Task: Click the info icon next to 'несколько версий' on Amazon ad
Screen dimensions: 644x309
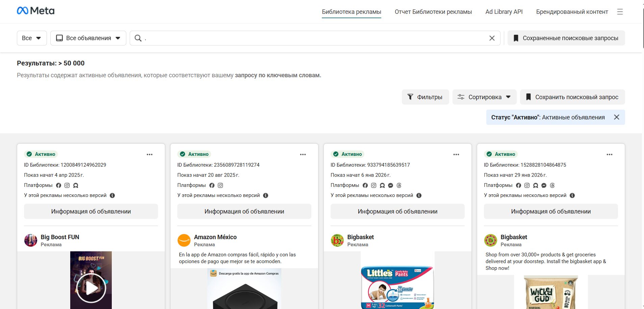Action: (265, 195)
